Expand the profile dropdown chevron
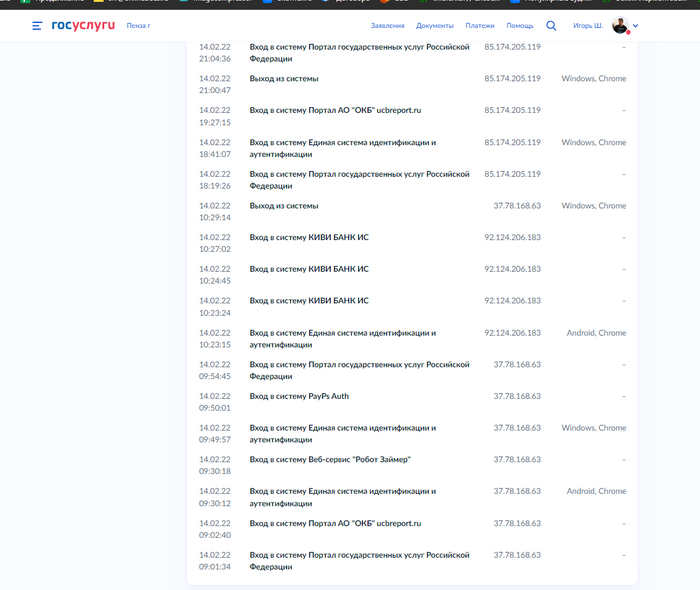The width and height of the screenshot is (700, 590). point(635,26)
